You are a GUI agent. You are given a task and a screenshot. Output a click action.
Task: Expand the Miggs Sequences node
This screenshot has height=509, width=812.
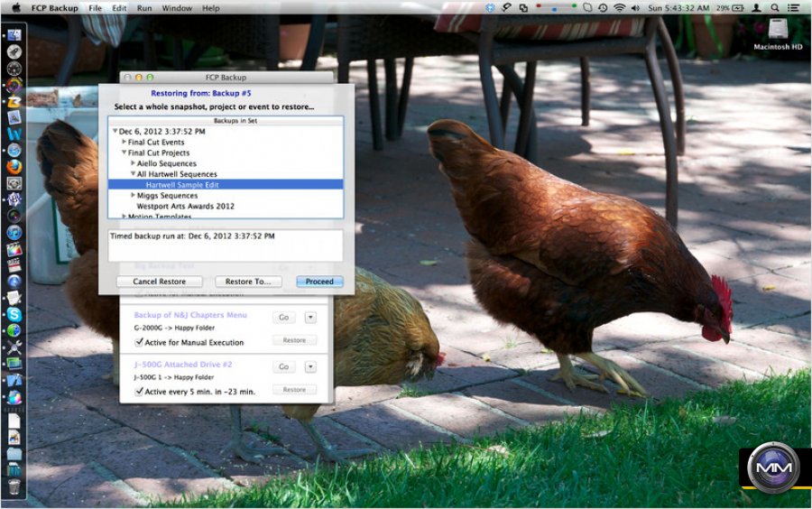[134, 196]
